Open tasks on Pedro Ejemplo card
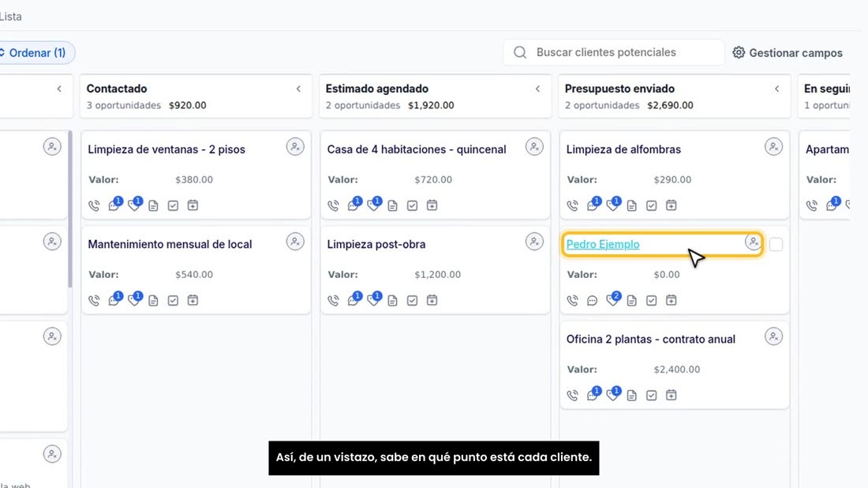This screenshot has height=488, width=868. click(x=652, y=300)
